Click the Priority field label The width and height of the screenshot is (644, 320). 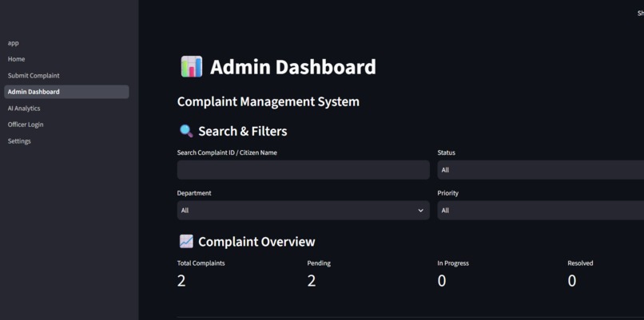pos(448,193)
